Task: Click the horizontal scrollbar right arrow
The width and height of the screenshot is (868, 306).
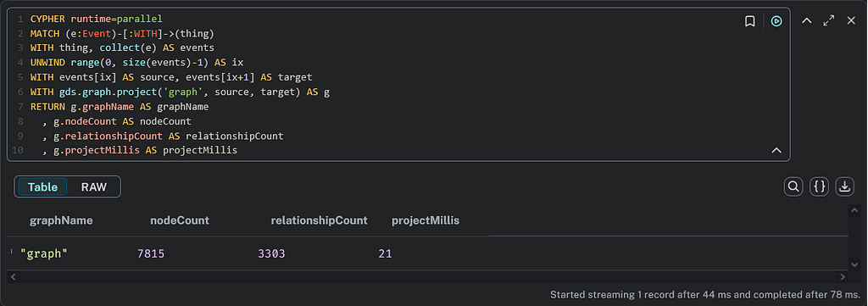Action: tap(843, 276)
